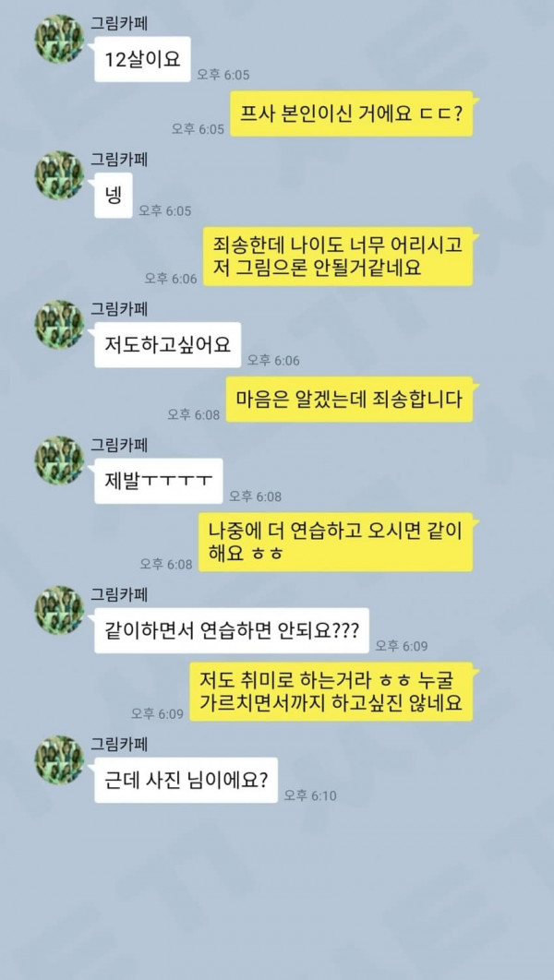
Task: Select the '저도하고싶어요' bubble
Action: (x=167, y=344)
